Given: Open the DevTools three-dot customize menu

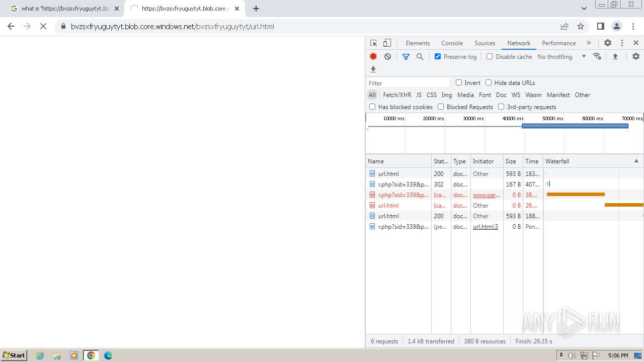Looking at the screenshot, I should tap(622, 43).
